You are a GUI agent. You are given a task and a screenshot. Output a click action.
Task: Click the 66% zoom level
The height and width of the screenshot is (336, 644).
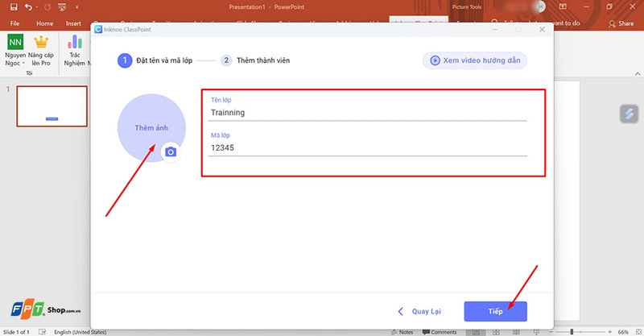tap(623, 332)
